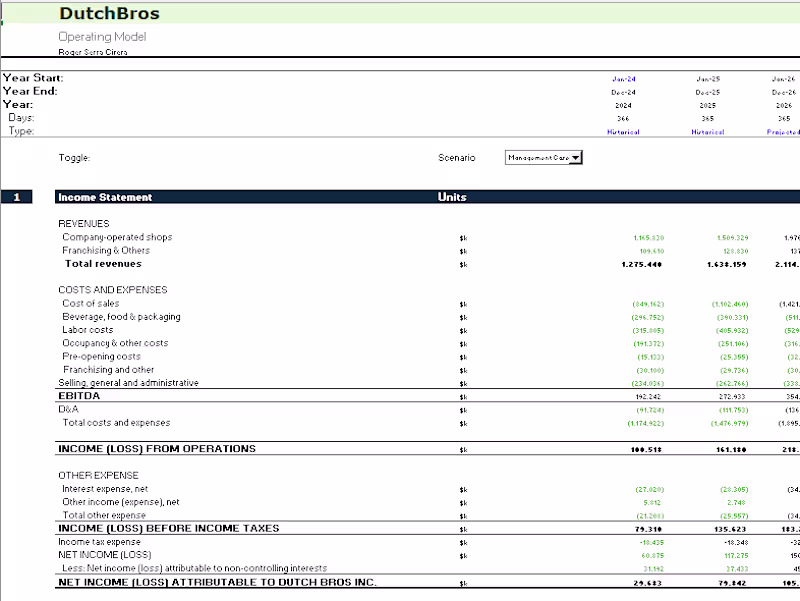The height and width of the screenshot is (601, 800).
Task: Select 2025 income from operations value 161.180
Action: click(731, 450)
